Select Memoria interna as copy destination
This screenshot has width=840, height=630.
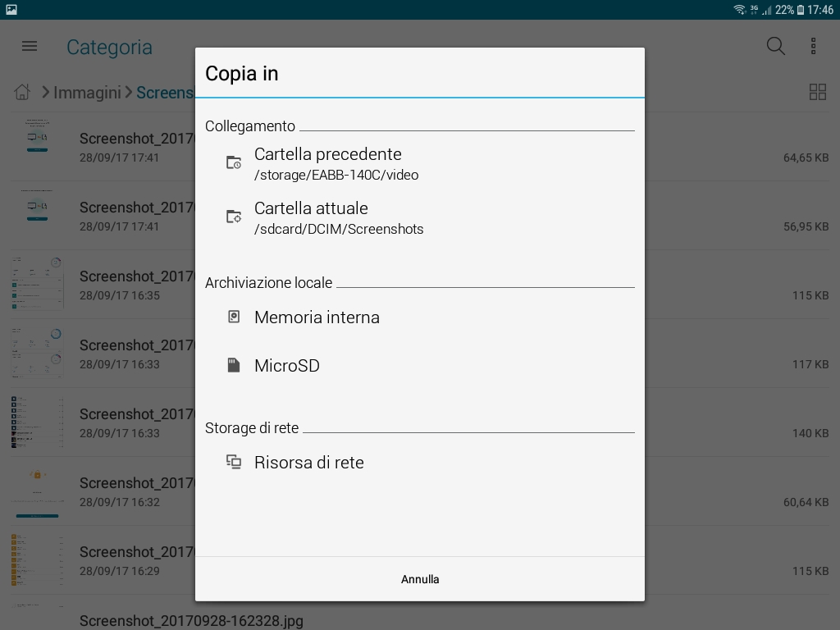[420, 317]
